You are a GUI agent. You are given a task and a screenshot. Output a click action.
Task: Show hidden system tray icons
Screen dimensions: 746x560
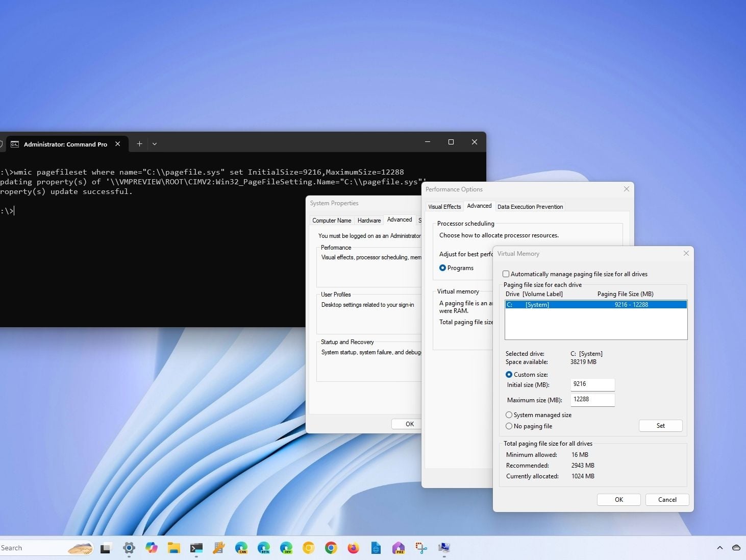720,548
